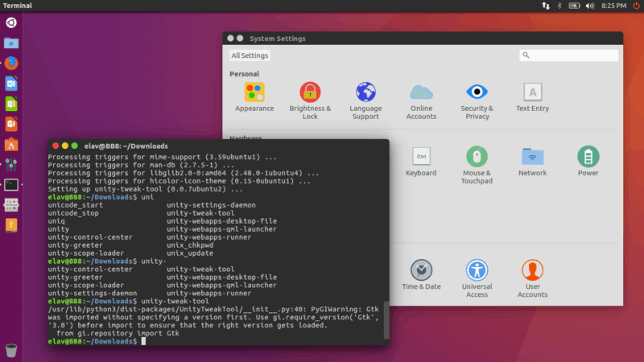Open the Ubuntu Dash from launcher
Image resolution: width=644 pixels, height=362 pixels.
pyautogui.click(x=11, y=23)
